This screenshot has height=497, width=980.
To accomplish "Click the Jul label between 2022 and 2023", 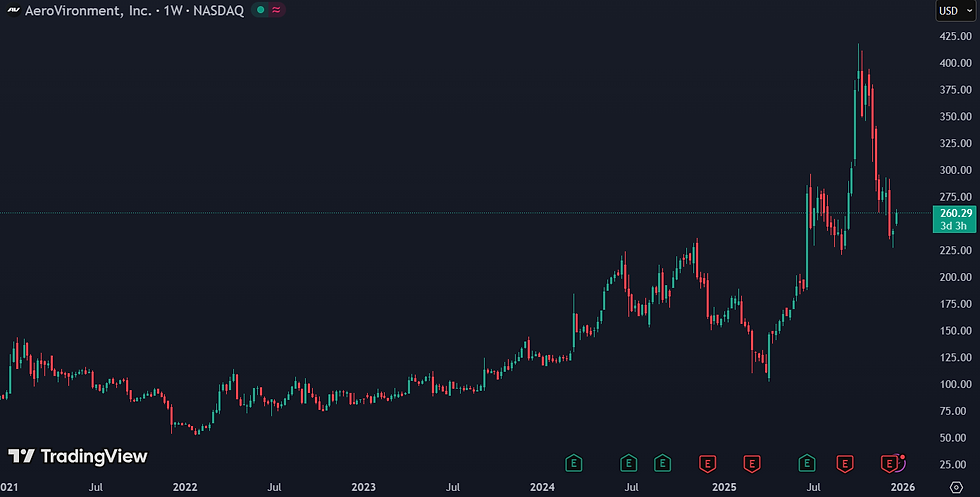I will [x=274, y=487].
